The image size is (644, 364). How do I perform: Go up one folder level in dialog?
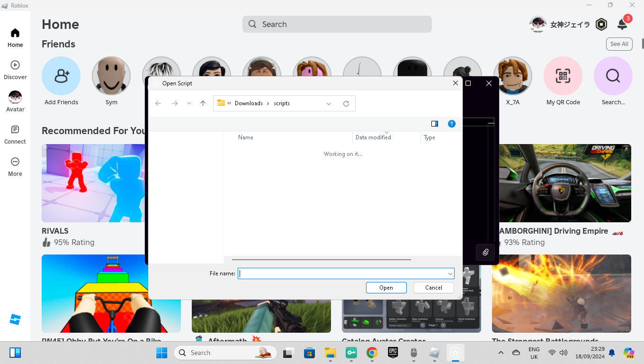203,103
